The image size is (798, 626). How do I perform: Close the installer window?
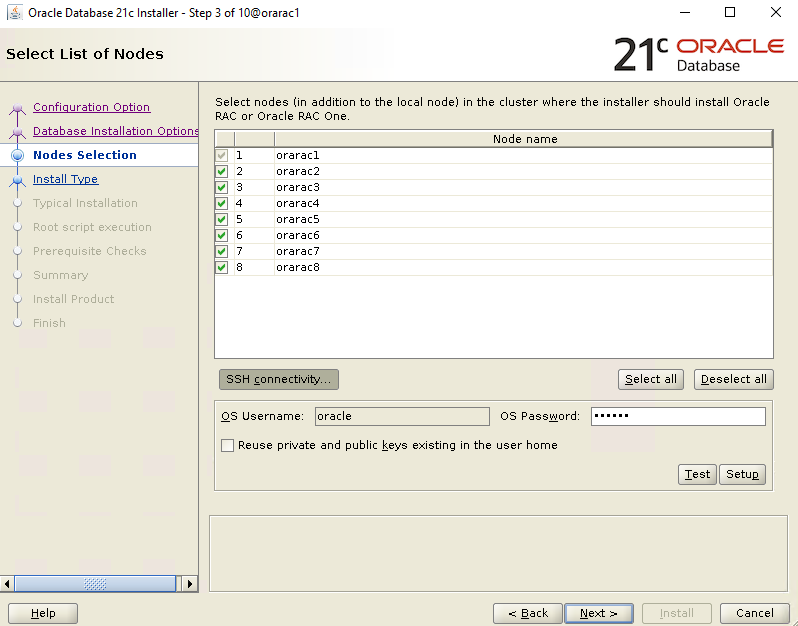[776, 12]
